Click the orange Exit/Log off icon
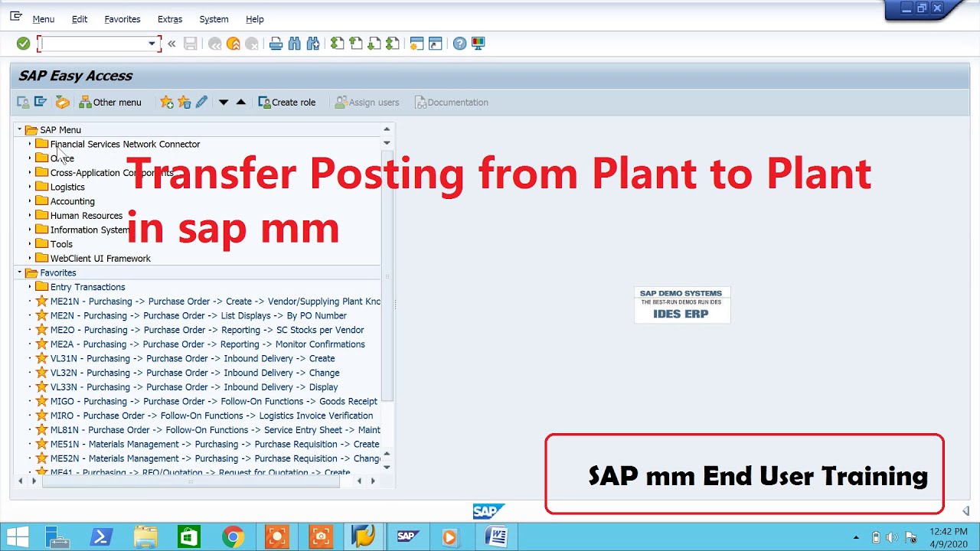 pyautogui.click(x=234, y=44)
